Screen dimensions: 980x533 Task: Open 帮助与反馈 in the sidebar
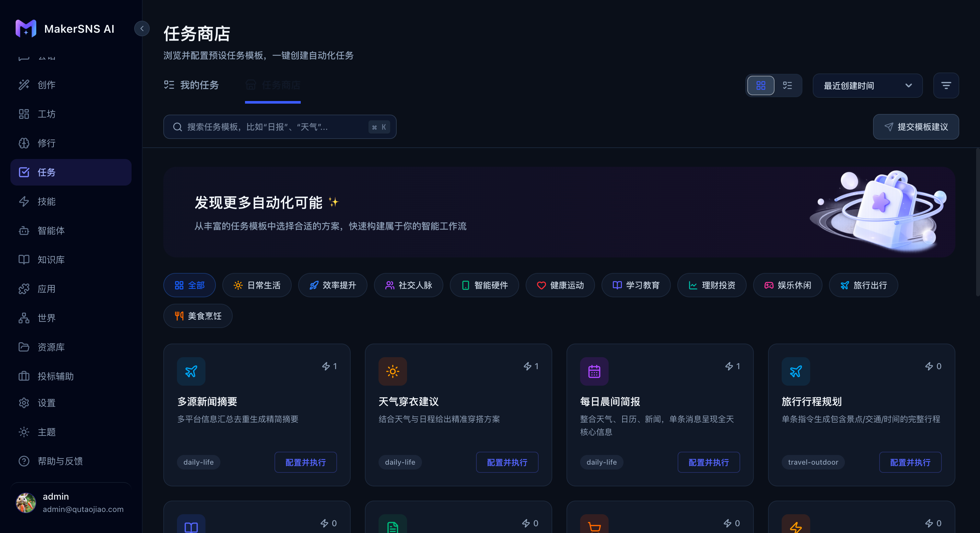[x=71, y=461]
